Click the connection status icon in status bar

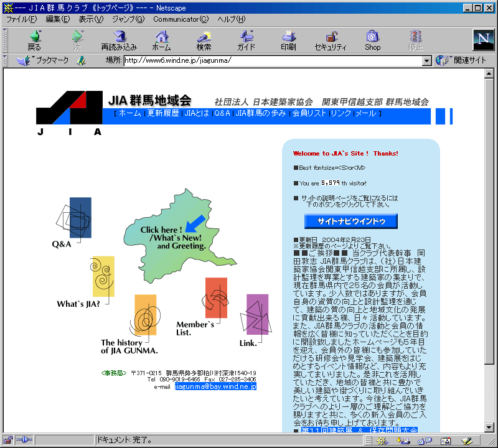click(24, 440)
